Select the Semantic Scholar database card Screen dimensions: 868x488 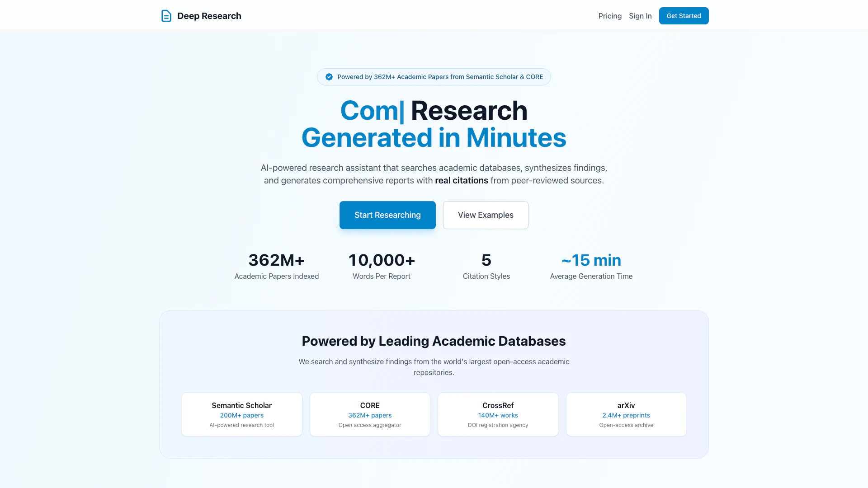click(242, 414)
